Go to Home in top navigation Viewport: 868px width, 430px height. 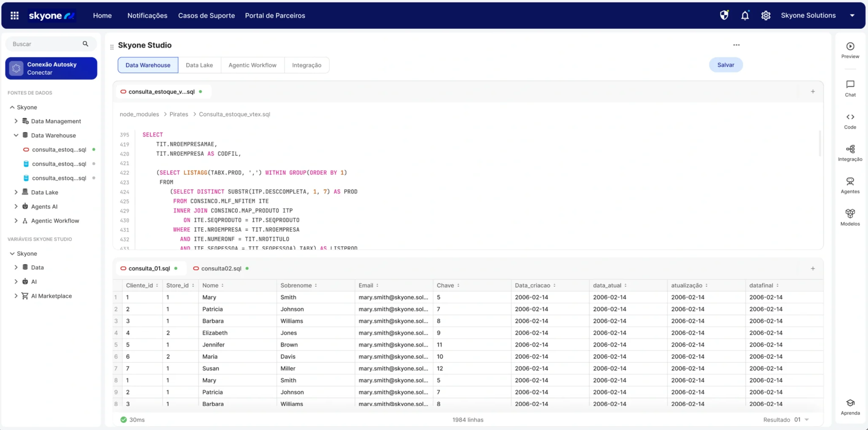coord(103,16)
